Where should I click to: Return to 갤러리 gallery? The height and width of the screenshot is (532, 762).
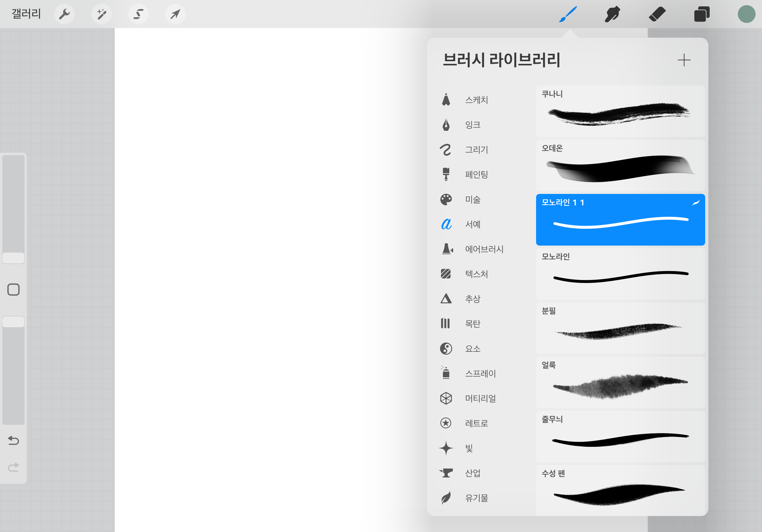(26, 14)
